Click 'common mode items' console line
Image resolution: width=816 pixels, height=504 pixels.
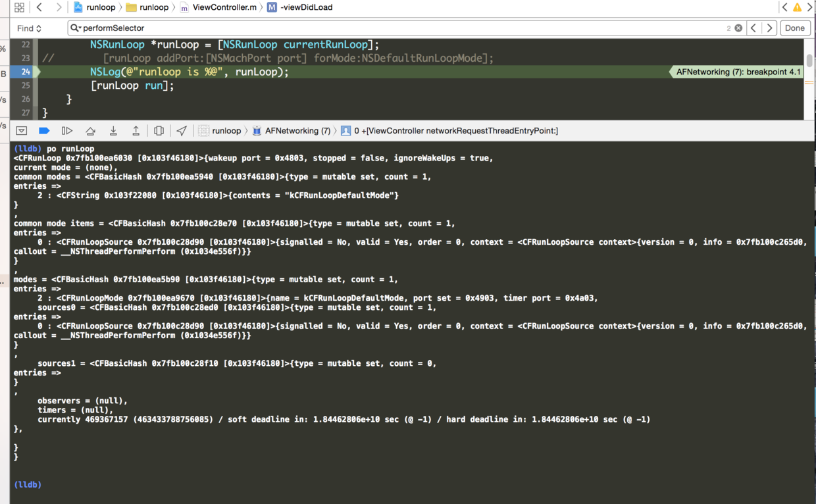234,223
